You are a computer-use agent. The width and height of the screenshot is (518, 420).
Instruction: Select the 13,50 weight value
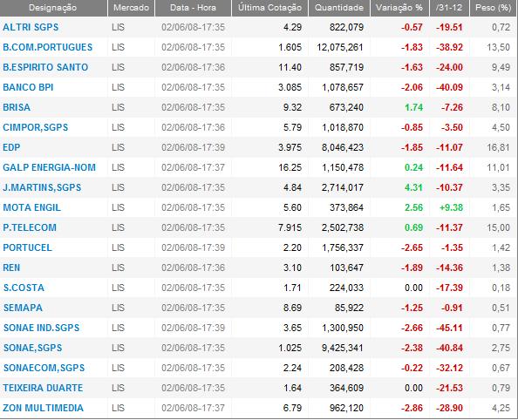pyautogui.click(x=499, y=47)
